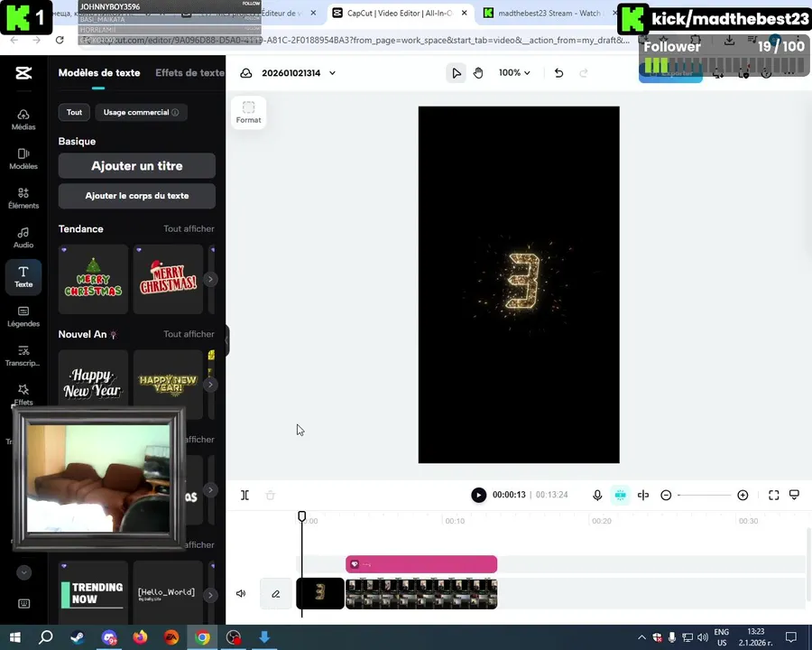The height and width of the screenshot is (650, 812).
Task: Switch to Modèles de texte tab
Action: (99, 73)
